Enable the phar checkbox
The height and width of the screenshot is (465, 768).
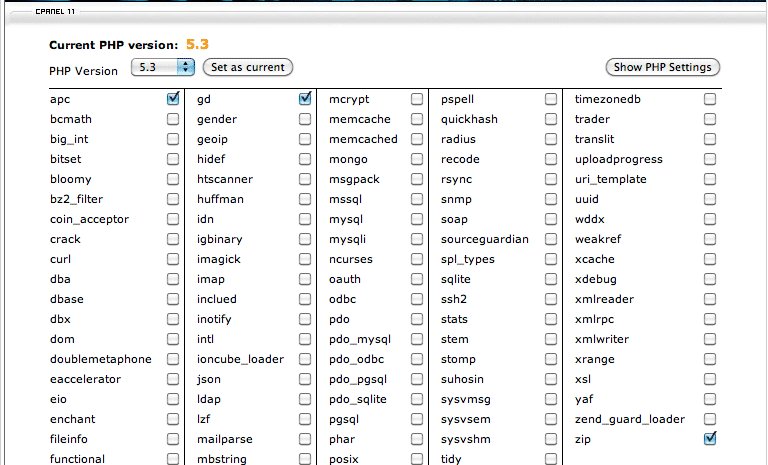pyautogui.click(x=417, y=439)
